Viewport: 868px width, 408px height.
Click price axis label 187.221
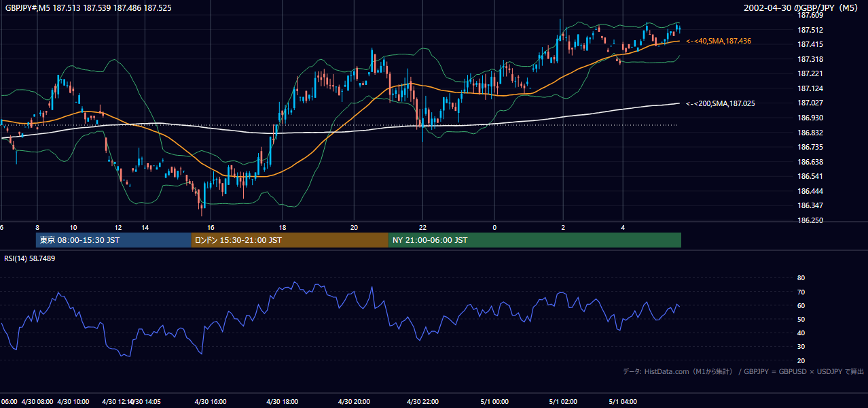tap(810, 73)
